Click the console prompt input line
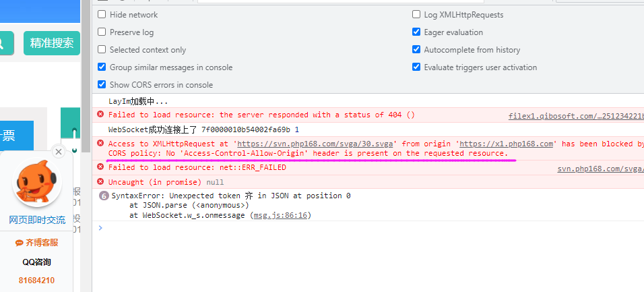Viewport: 644px width, 292px height. [x=337, y=228]
